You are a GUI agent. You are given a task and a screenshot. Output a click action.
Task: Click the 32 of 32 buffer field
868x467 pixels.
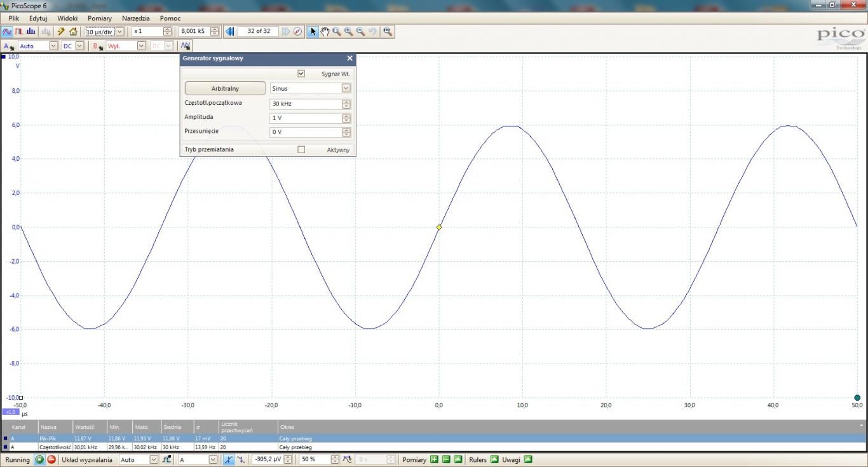[259, 31]
